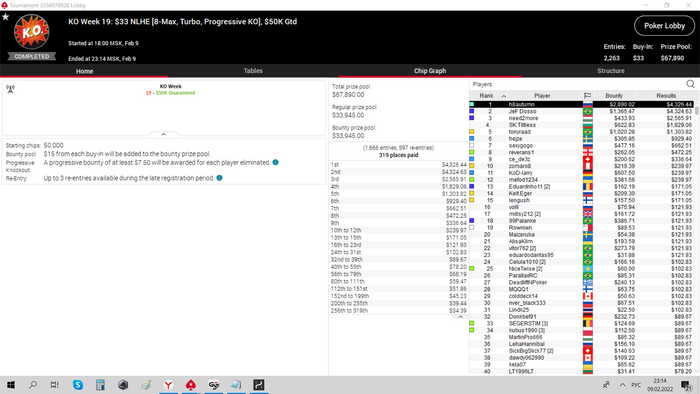Click Rowniwn's white label box
The width and height of the screenshot is (700, 394).
click(471, 228)
